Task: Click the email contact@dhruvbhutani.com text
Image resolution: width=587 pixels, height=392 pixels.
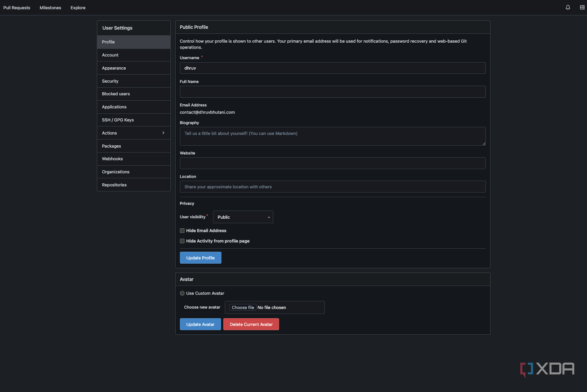Action: (x=207, y=112)
